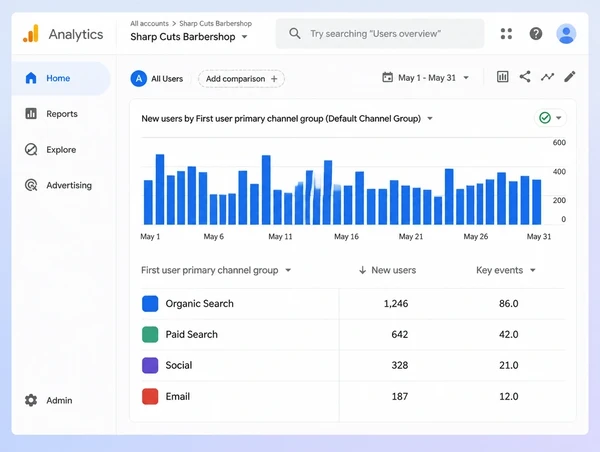Viewport: 600px width, 452px height.
Task: Go to the Explore section
Action: pyautogui.click(x=61, y=149)
